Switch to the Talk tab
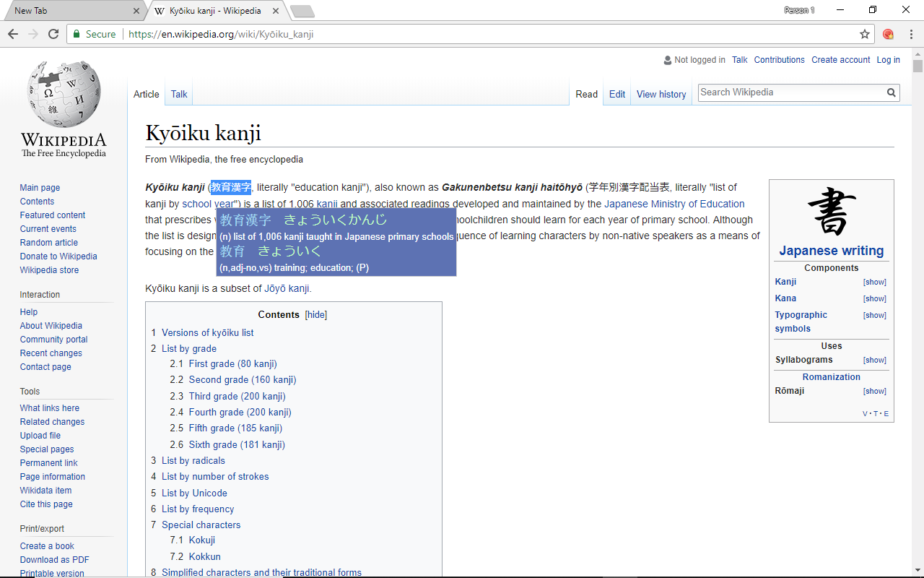 [179, 94]
